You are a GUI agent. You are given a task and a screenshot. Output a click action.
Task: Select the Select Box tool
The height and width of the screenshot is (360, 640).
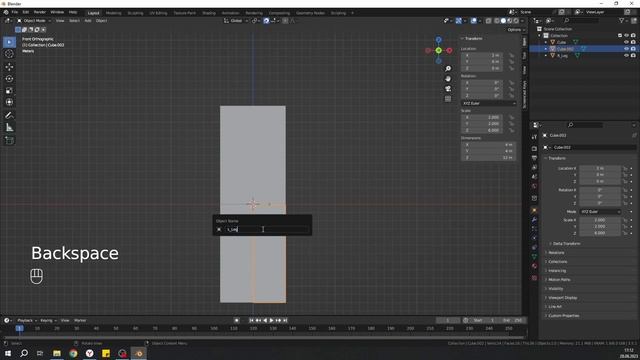9,42
